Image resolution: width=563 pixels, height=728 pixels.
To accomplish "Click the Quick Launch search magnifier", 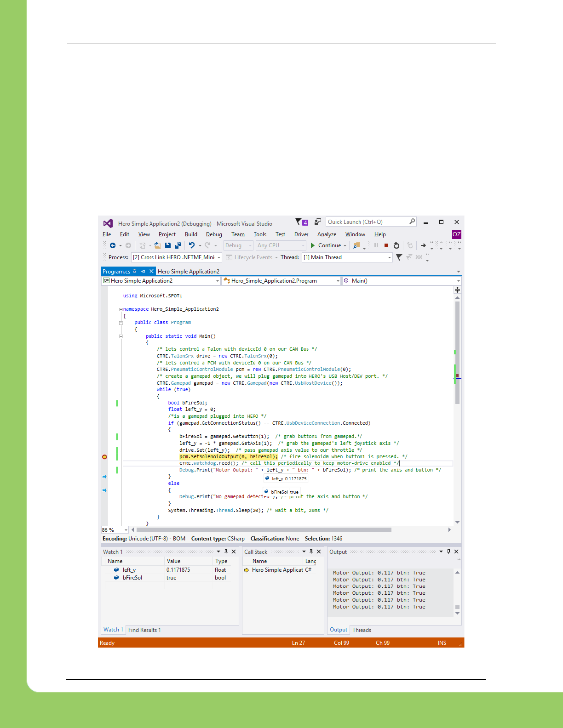I will pyautogui.click(x=412, y=222).
